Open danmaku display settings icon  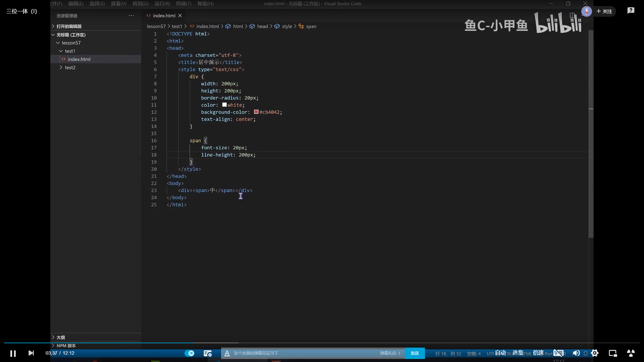pyautogui.click(x=208, y=353)
